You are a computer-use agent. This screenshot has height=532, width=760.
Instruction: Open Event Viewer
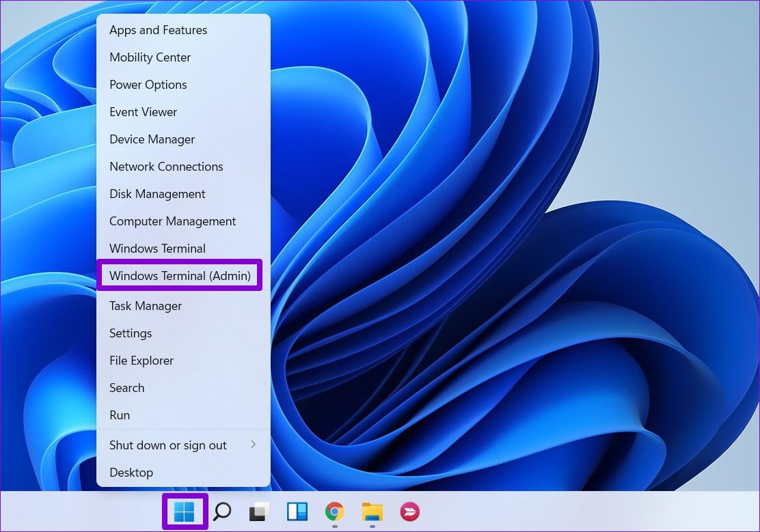pos(143,111)
